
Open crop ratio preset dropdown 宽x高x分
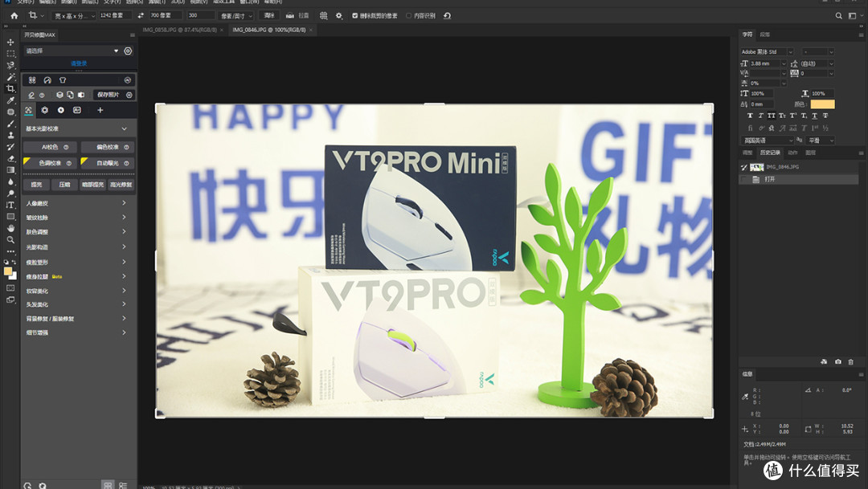(74, 16)
